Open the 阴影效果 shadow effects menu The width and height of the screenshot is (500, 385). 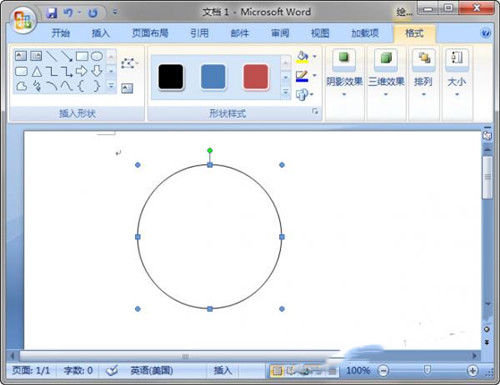(x=344, y=73)
